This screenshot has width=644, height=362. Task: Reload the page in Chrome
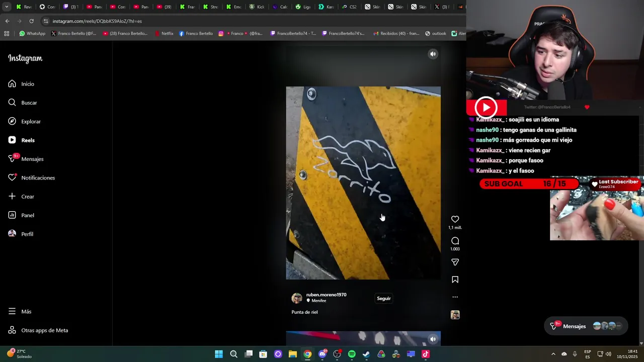point(31,21)
